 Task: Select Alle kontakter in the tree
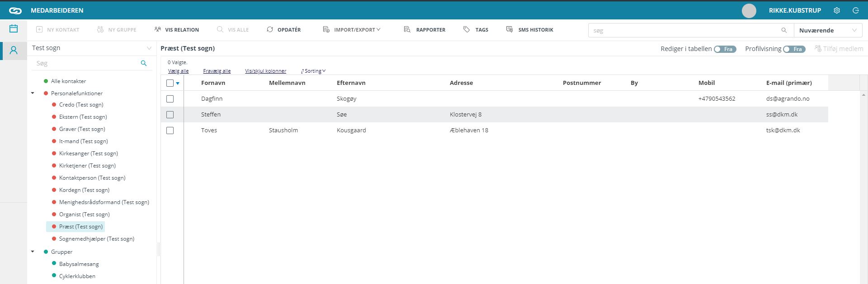pyautogui.click(x=68, y=81)
